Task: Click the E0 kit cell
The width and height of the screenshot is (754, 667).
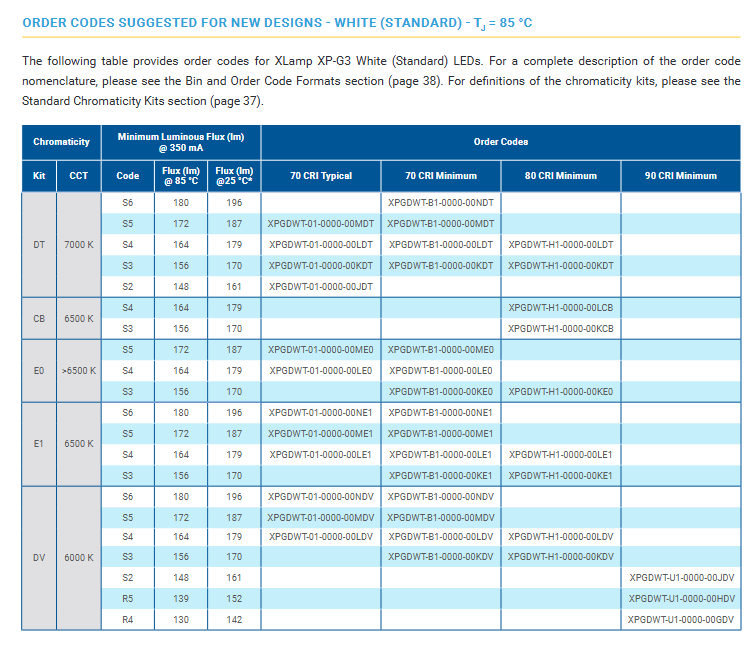Action: [x=39, y=371]
